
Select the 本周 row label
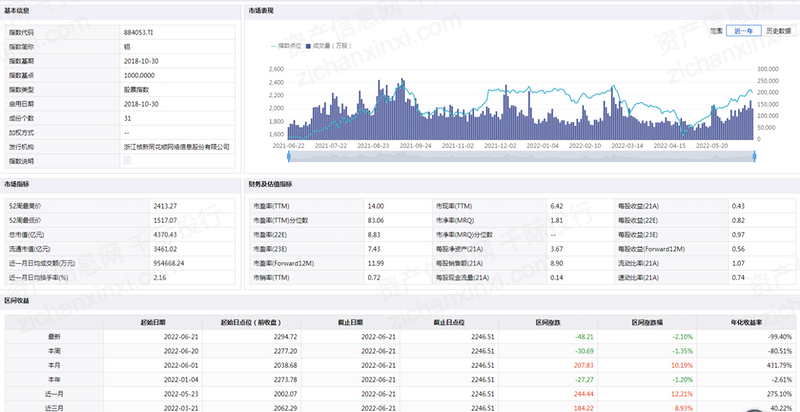pos(54,351)
